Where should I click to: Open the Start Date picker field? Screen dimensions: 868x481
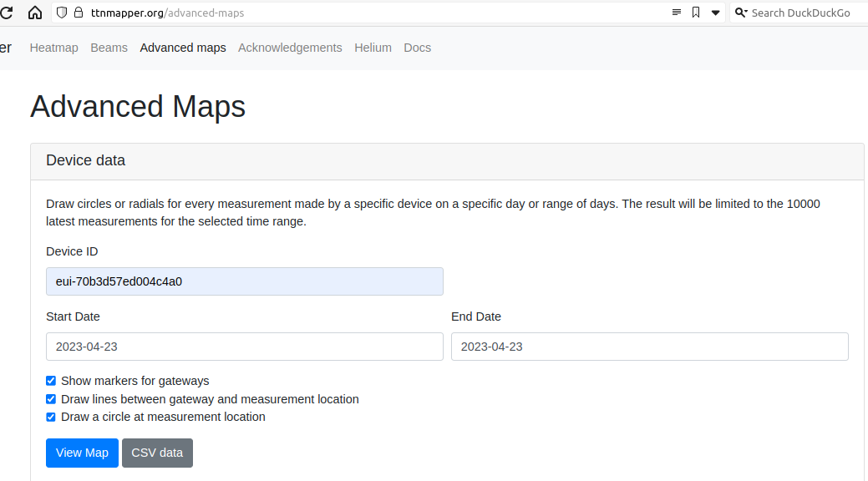tap(245, 347)
